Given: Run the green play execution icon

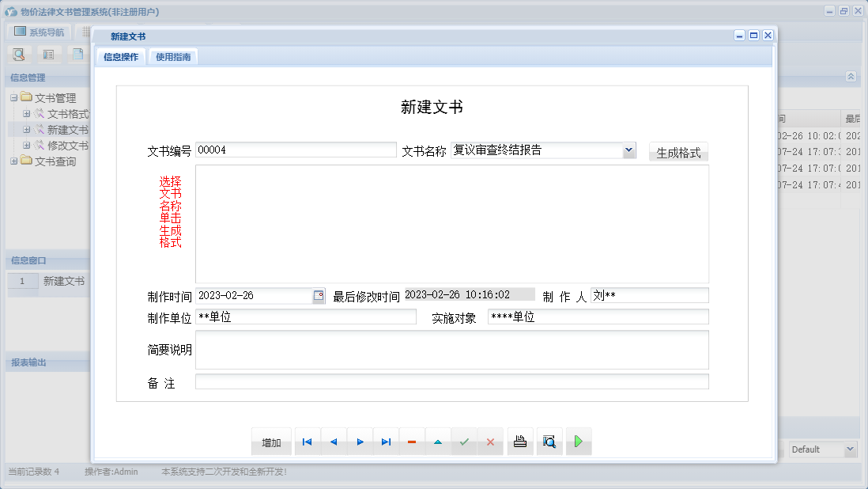Looking at the screenshot, I should (x=578, y=442).
